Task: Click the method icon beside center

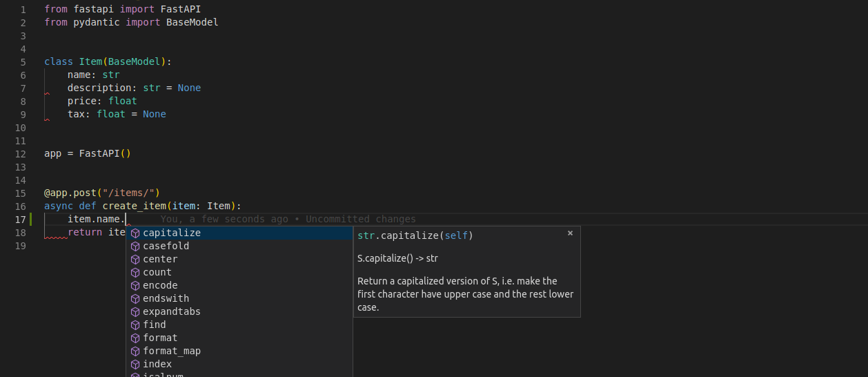Action: pyautogui.click(x=135, y=260)
